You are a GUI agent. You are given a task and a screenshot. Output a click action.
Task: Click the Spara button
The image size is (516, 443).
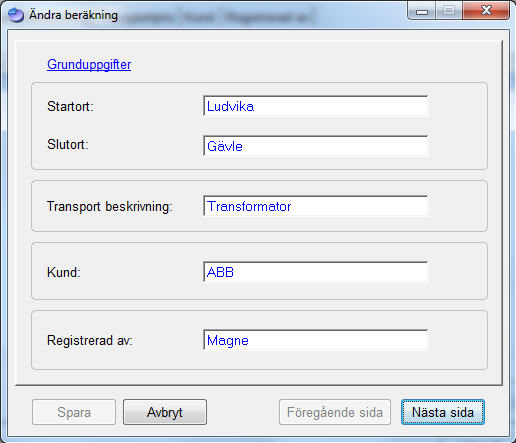pyautogui.click(x=74, y=412)
